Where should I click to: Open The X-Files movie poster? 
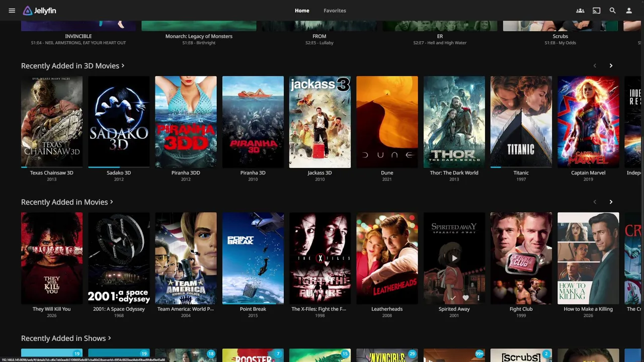tap(320, 258)
